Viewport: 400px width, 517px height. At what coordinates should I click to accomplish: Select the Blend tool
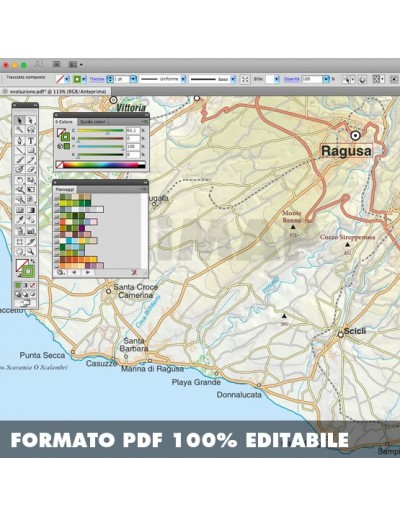pos(31,220)
